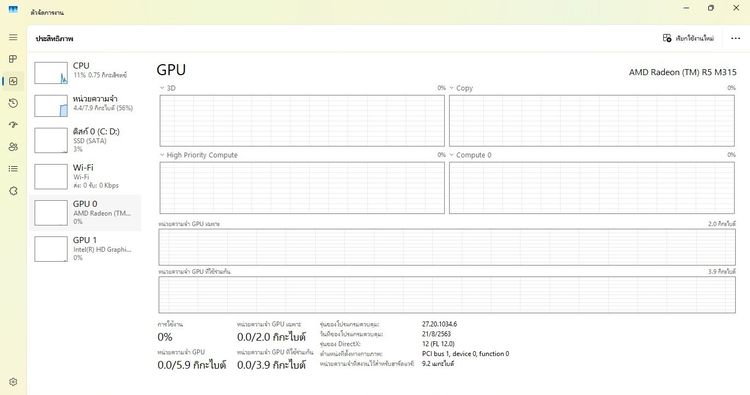Click the CPU mini graph thumbnail
This screenshot has width=750, height=395.
[51, 73]
